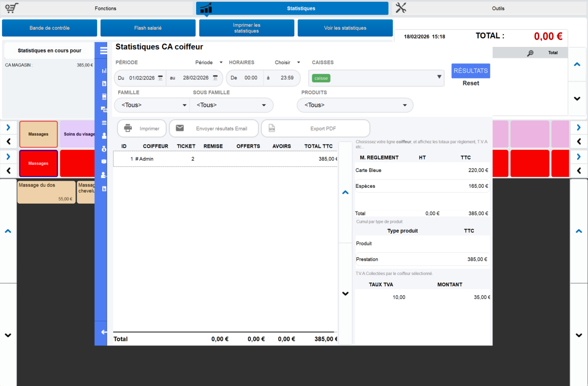Click the back arrow at the sidebar bottom
Image resolution: width=588 pixels, height=386 pixels.
(104, 332)
